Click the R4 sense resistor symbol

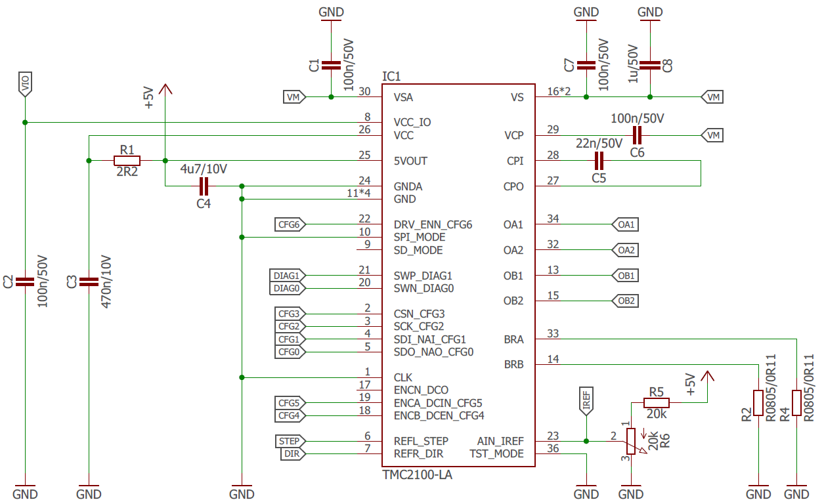796,403
